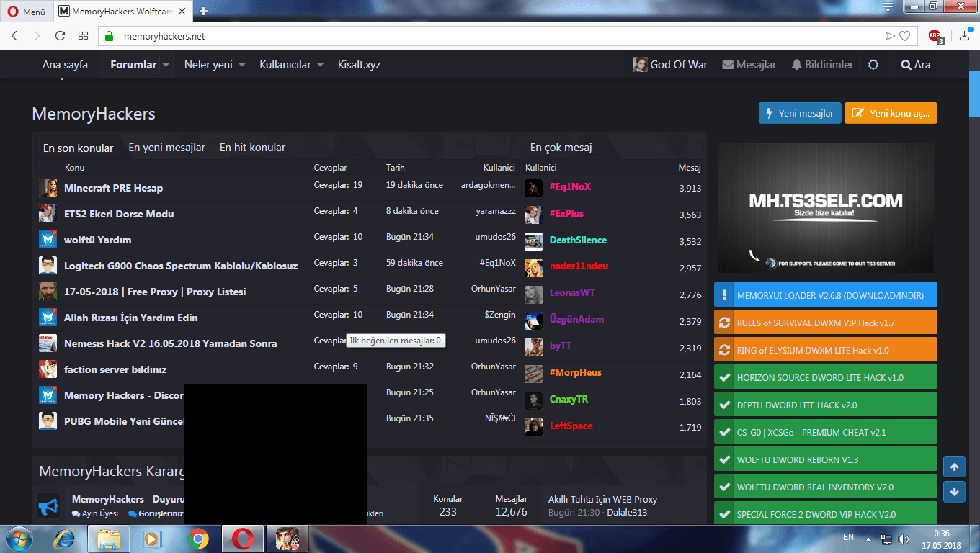
Task: Open the Speed Dial grid icon
Action: pyautogui.click(x=84, y=36)
